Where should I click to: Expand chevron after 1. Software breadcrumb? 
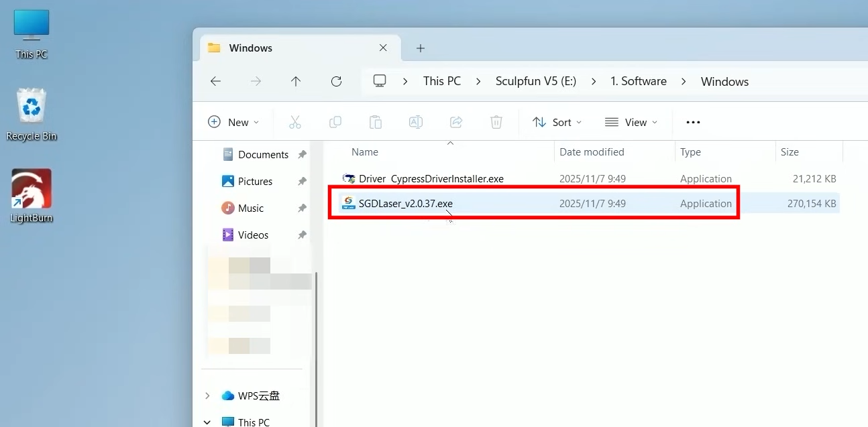(x=684, y=81)
